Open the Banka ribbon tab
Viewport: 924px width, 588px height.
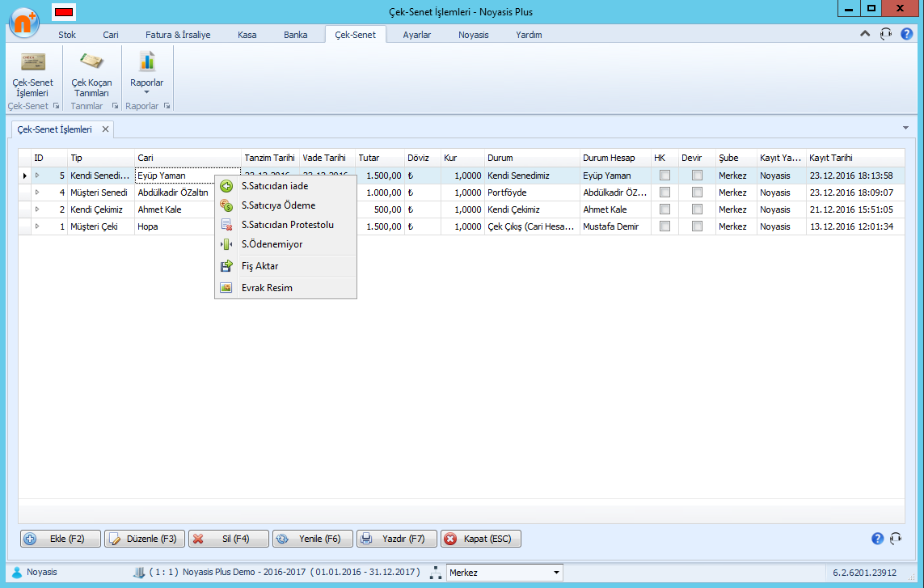(295, 35)
